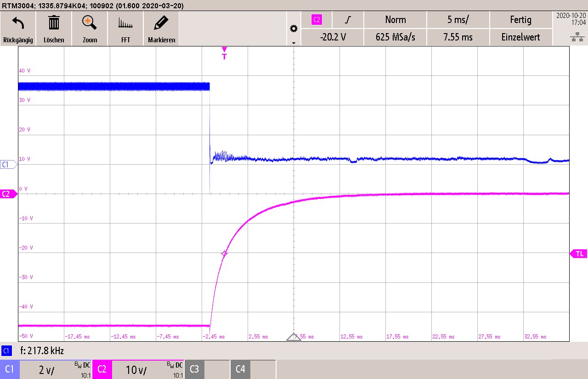Click the -2.45 ms time axis label
This screenshot has width=588, height=379.
click(x=214, y=337)
